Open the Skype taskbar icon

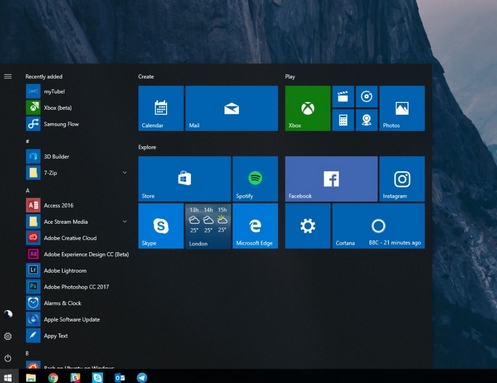click(x=97, y=377)
